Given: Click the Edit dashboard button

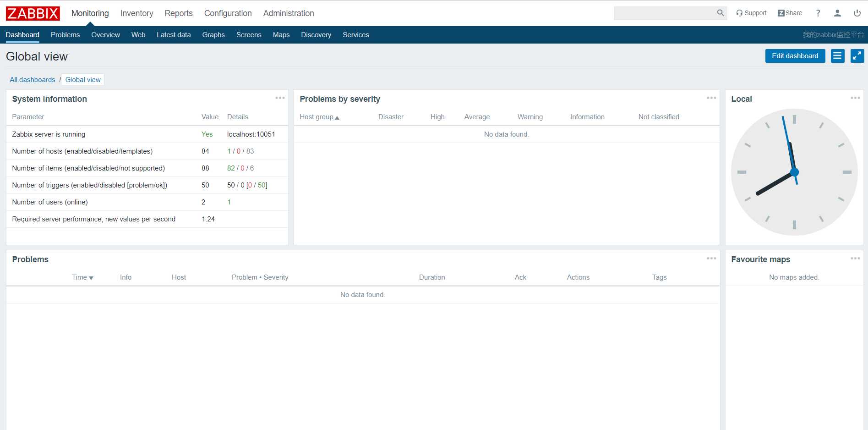Looking at the screenshot, I should coord(795,56).
